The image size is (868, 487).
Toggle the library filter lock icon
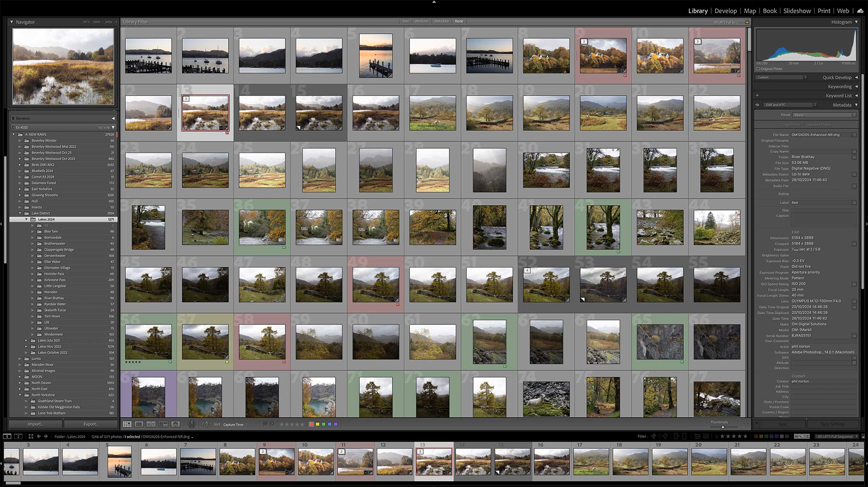747,22
